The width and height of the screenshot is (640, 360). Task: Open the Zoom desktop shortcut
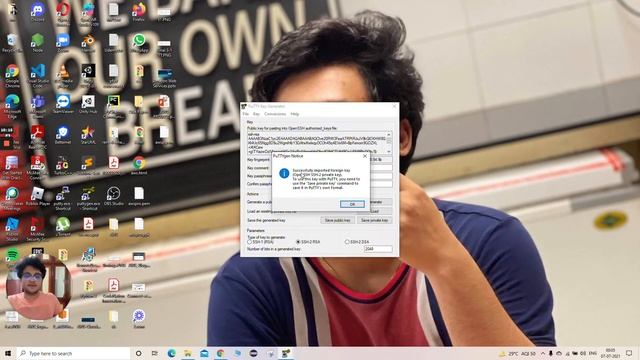pos(63,43)
